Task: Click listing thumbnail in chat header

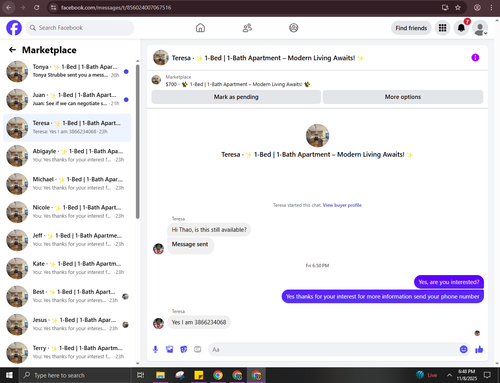Action: click(x=161, y=58)
